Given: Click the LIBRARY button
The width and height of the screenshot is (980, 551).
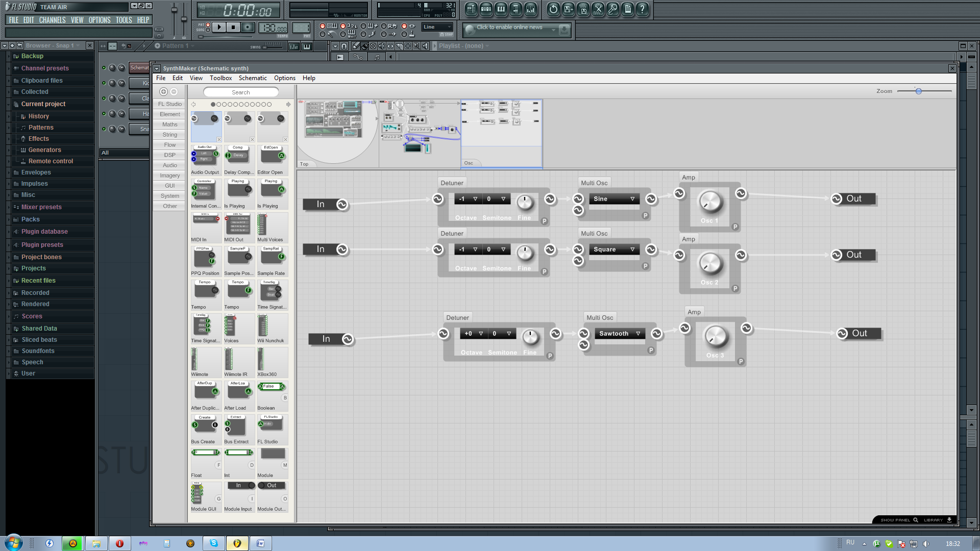Looking at the screenshot, I should point(938,520).
